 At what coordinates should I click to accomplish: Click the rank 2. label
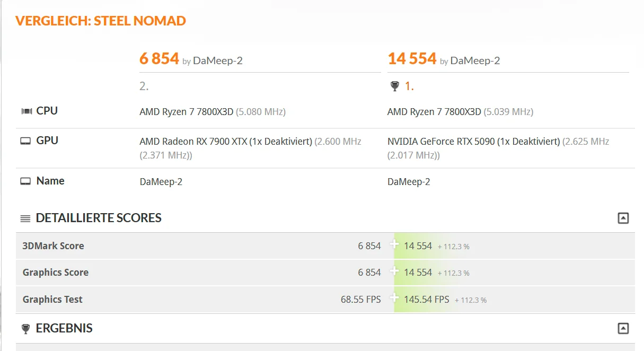[144, 86]
